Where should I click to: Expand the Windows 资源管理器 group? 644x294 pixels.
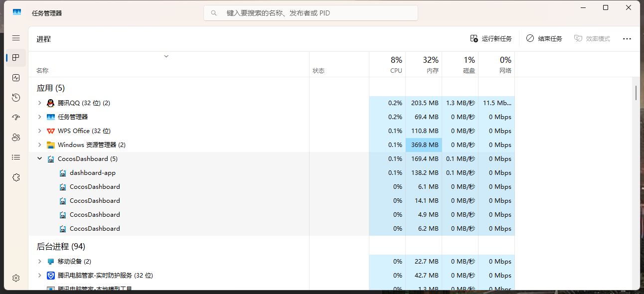point(40,145)
